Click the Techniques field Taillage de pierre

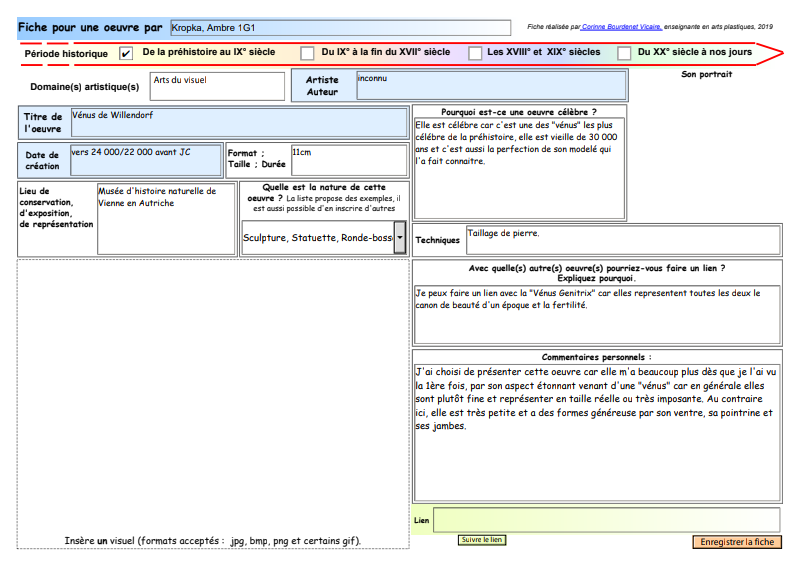click(x=622, y=240)
